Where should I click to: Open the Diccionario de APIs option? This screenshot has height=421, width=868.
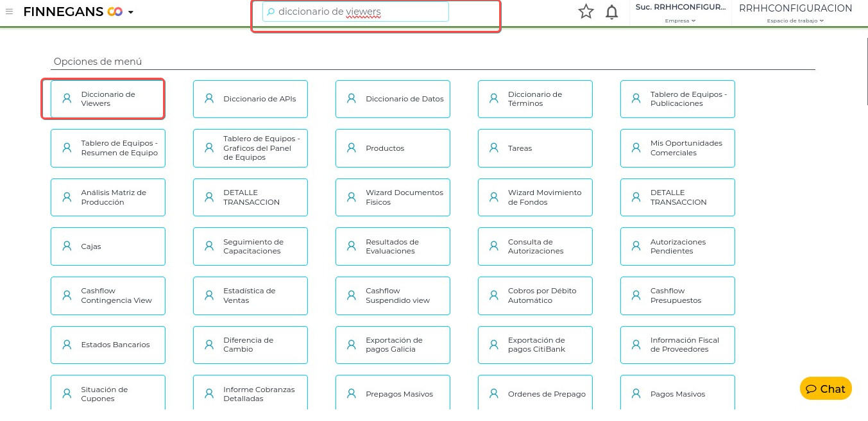click(250, 99)
